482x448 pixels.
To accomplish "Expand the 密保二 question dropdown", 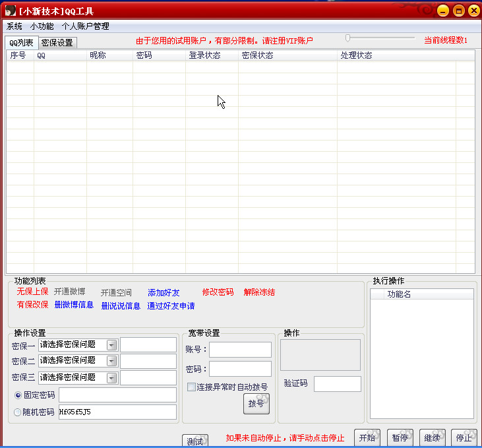I will coord(112,361).
